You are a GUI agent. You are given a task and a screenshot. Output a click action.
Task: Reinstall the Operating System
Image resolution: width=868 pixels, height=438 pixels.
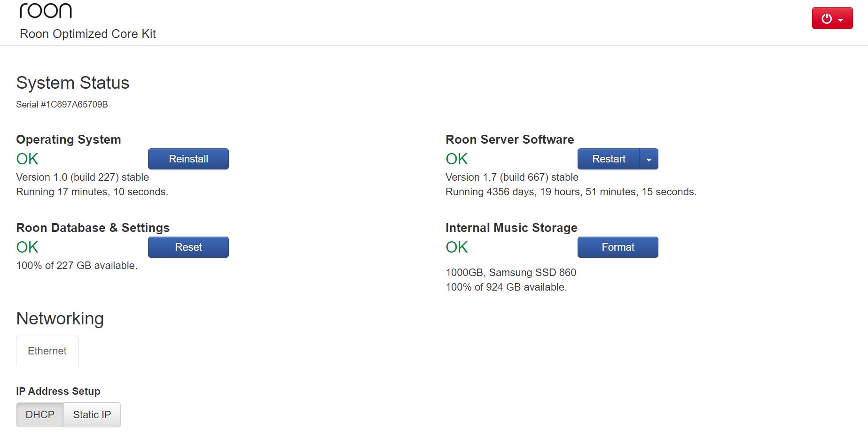188,159
